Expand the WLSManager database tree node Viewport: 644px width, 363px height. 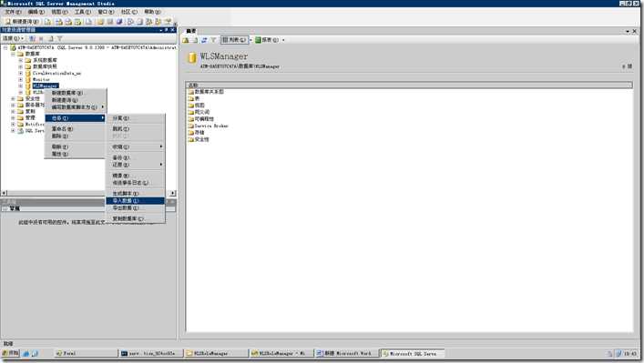pos(21,86)
